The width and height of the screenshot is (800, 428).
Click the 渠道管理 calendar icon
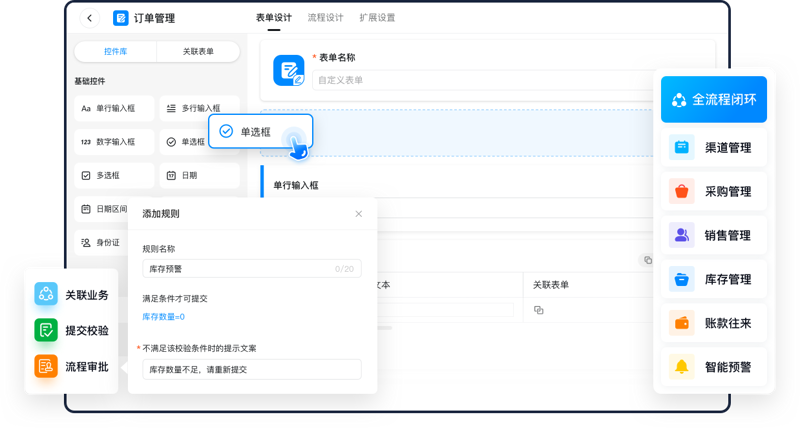(682, 147)
